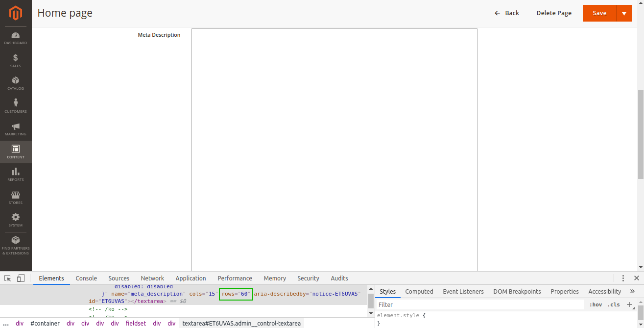Select the DOM Breakpoints pane tab
Image resolution: width=644 pixels, height=328 pixels.
click(517, 291)
